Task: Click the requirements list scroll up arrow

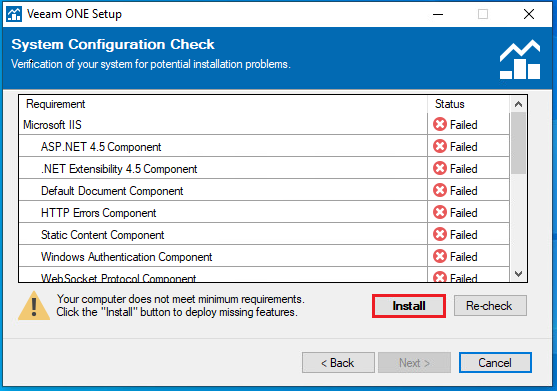Action: click(518, 104)
